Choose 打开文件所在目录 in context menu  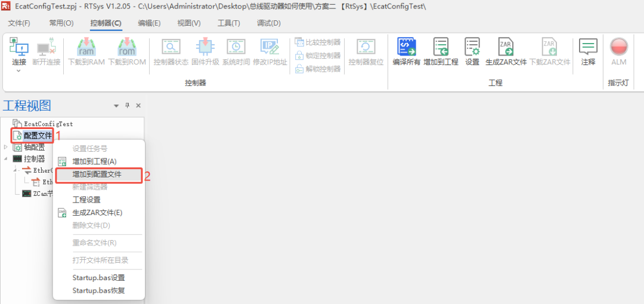click(99, 260)
